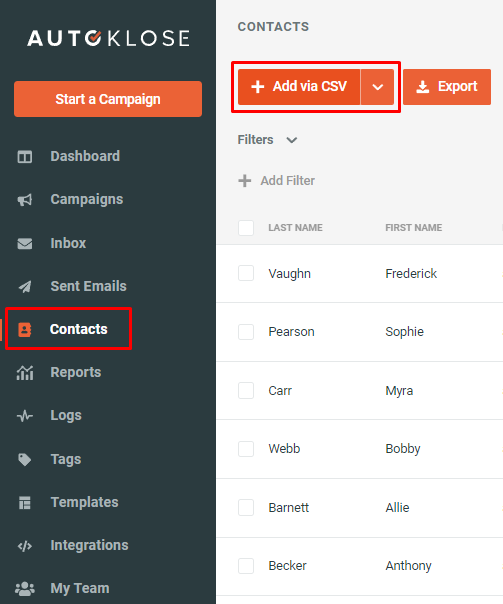Screen dimensions: 503x604
Task: Tick the checkbox for Carr Myra
Action: tap(246, 390)
